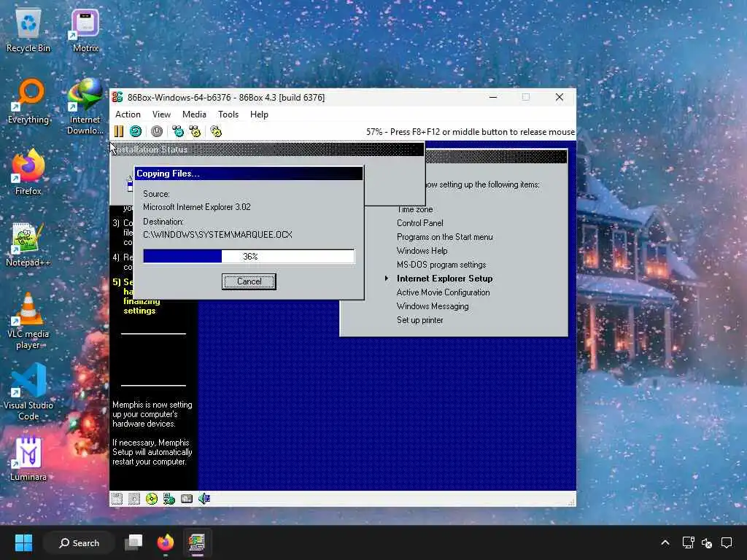This screenshot has height=560, width=747.
Task: Click the tray display/network icon
Action: coord(688,542)
